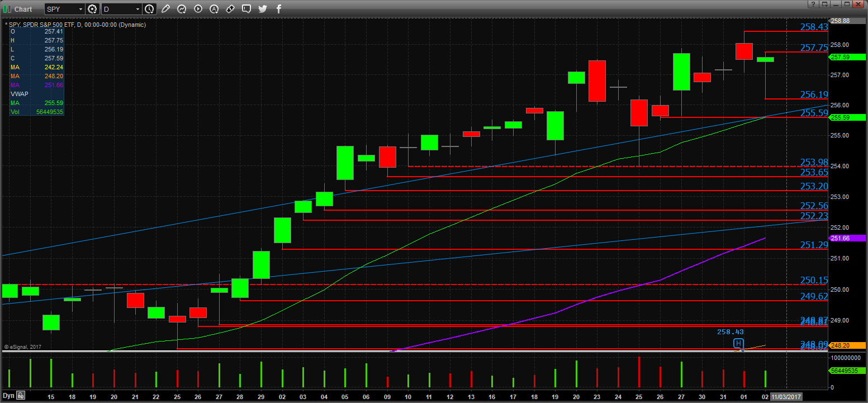
Task: Click the blue 250.15 line label
Action: coord(814,280)
